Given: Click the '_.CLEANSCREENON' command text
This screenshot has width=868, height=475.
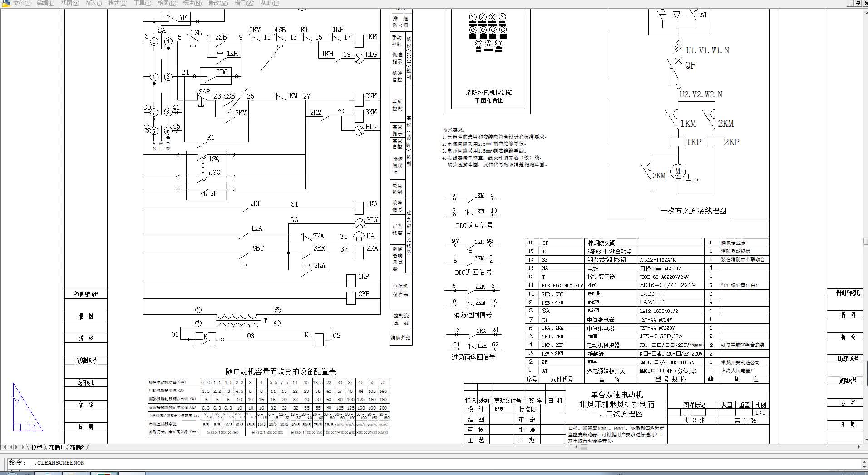Looking at the screenshot, I should point(57,463).
